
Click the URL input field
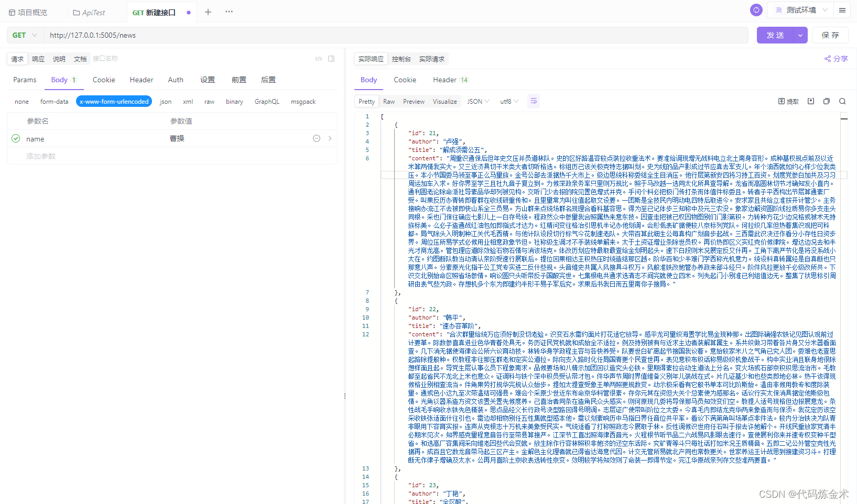tap(396, 35)
